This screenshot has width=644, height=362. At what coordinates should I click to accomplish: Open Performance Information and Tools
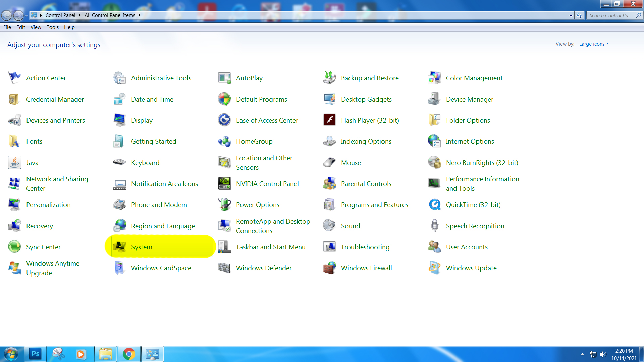point(483,184)
